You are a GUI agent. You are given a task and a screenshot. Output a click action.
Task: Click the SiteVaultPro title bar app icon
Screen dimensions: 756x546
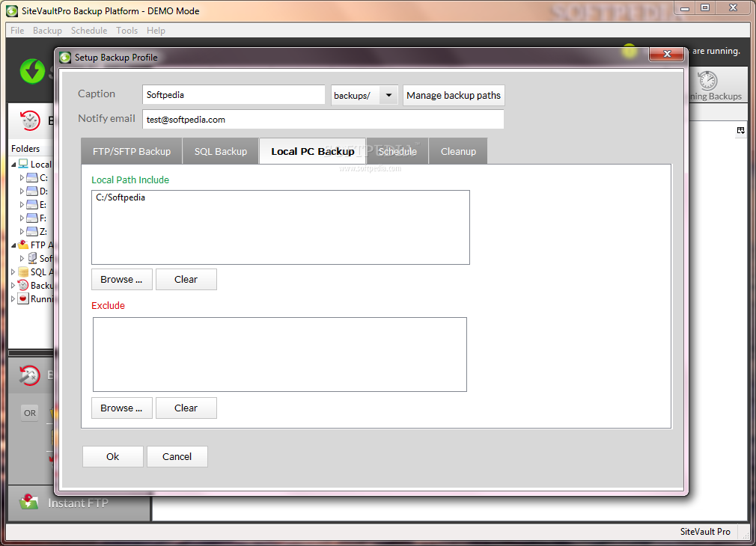pyautogui.click(x=12, y=11)
